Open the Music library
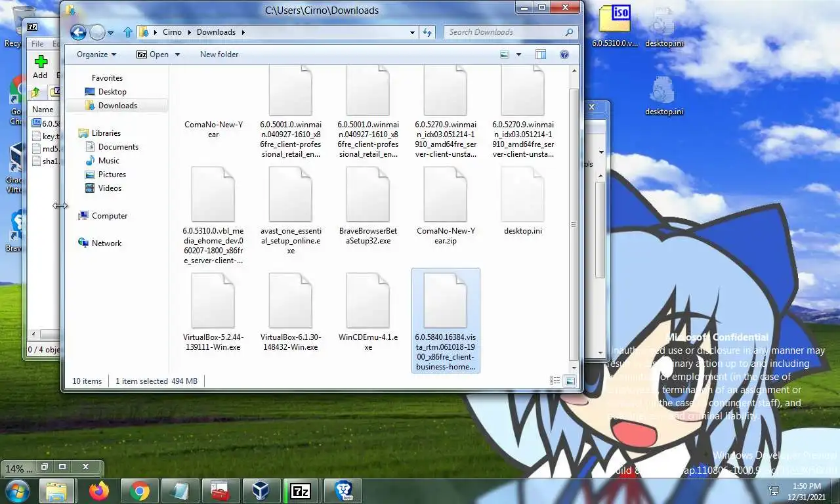Screen dimensions: 840x504 pos(108,161)
